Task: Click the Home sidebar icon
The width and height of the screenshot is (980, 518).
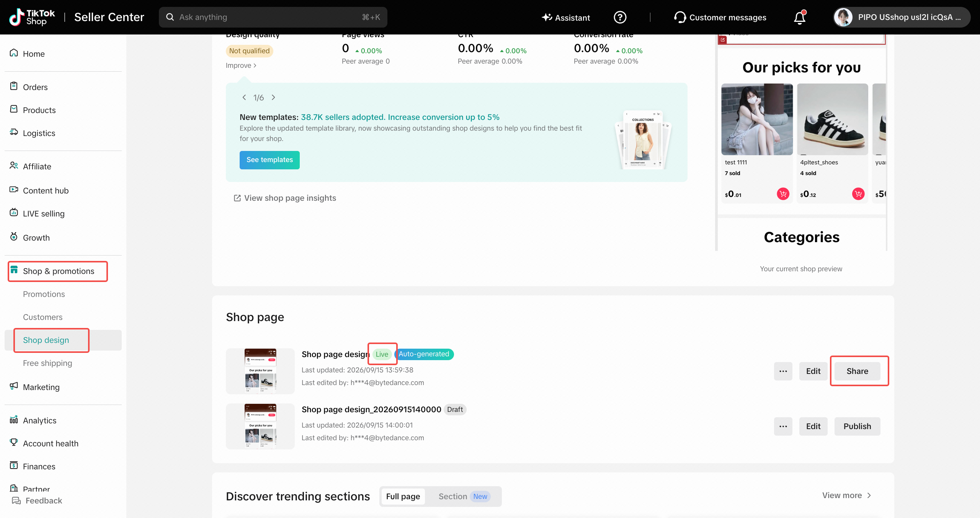Action: point(14,53)
